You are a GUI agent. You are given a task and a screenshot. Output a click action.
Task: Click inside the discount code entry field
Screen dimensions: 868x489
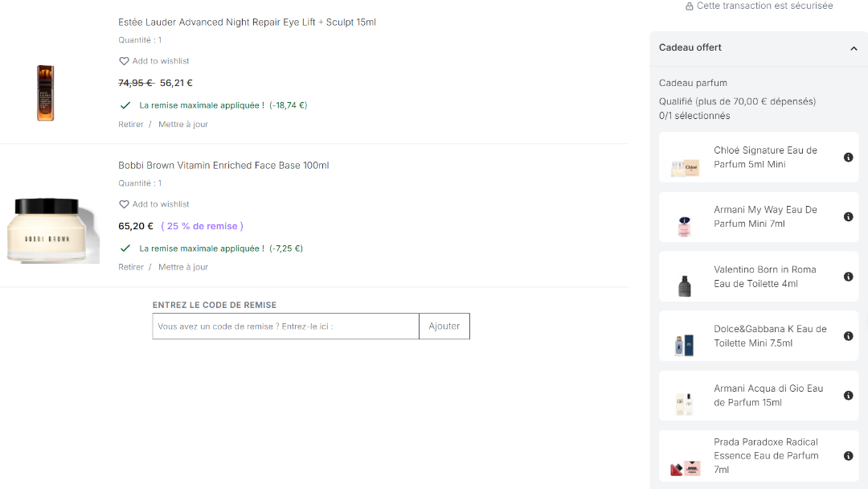285,326
